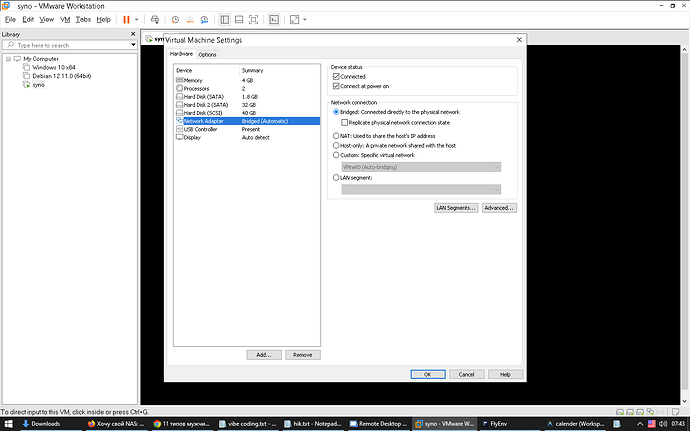Select the Hard Disk (SATA) 1.8 GB row
The width and height of the screenshot is (690, 431).
click(247, 96)
